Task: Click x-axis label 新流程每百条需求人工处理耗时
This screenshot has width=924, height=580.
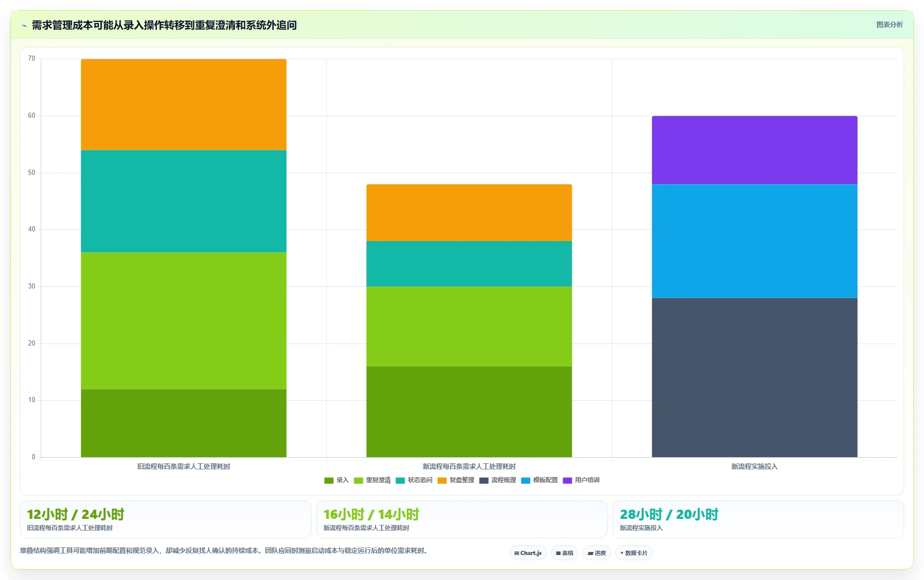Action: tap(469, 466)
